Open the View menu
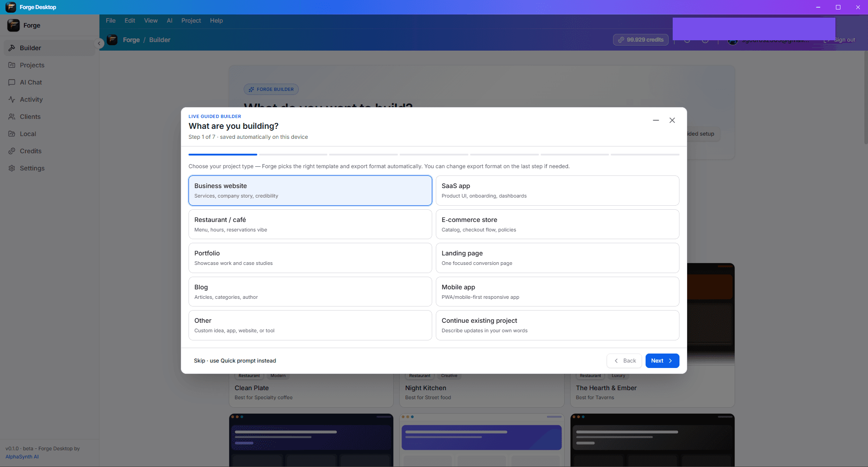Screen dimensions: 868x467 coord(151,21)
